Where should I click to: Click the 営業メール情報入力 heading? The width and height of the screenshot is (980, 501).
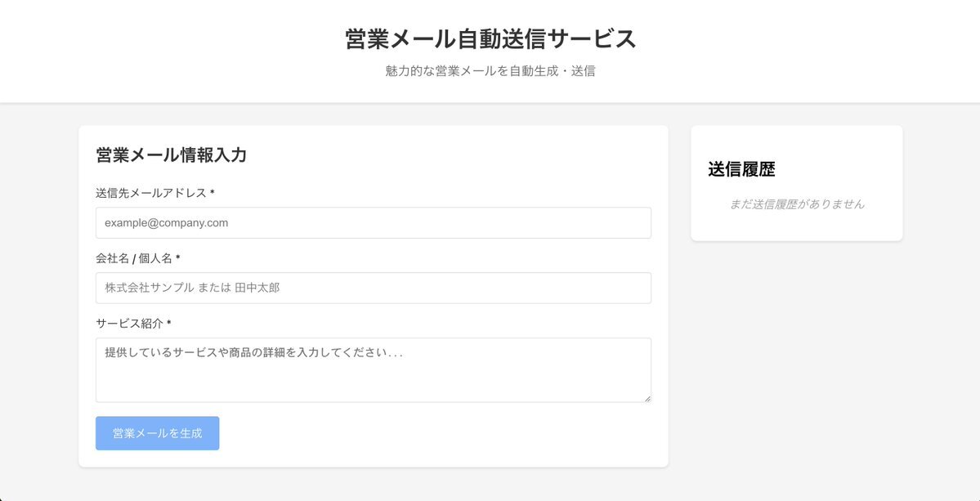click(172, 155)
